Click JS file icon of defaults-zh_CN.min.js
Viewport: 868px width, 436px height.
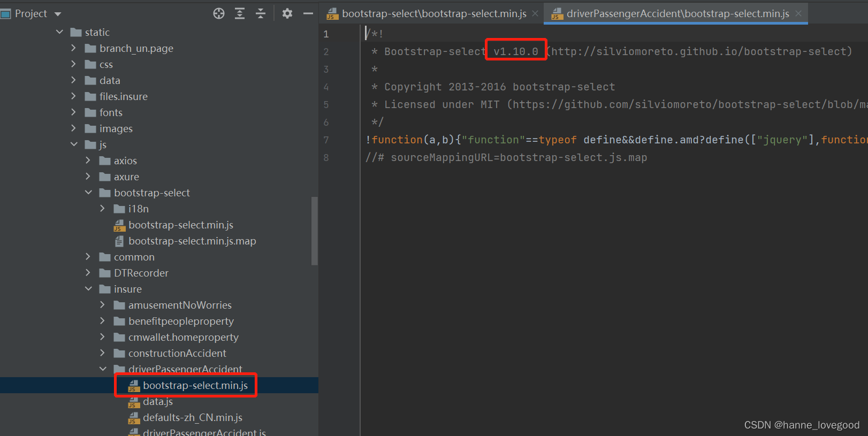pyautogui.click(x=133, y=418)
